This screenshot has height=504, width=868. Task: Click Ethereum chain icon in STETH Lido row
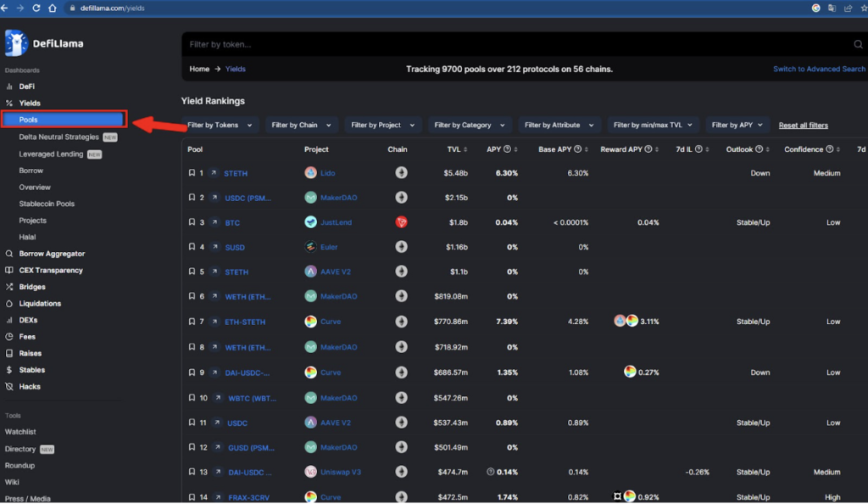[401, 173]
